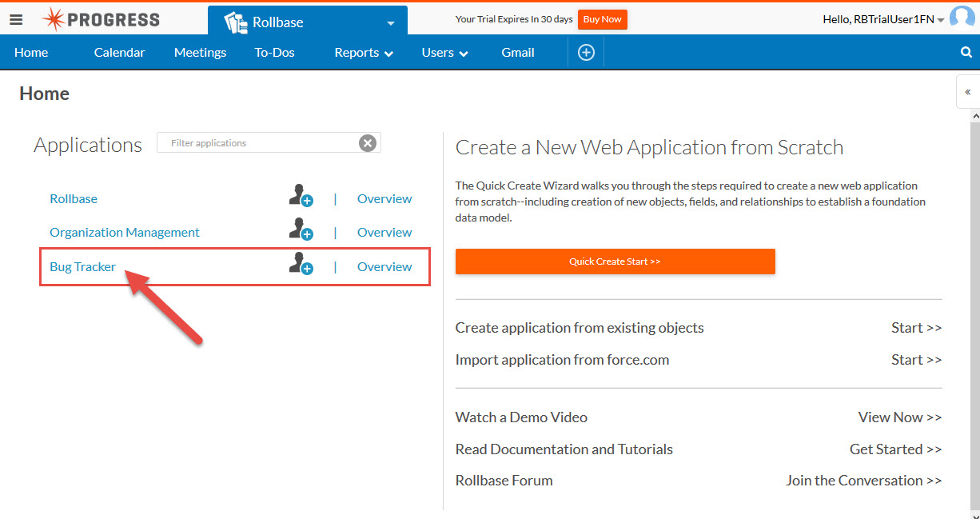
Task: Click the search magnifier icon
Action: tap(966, 53)
